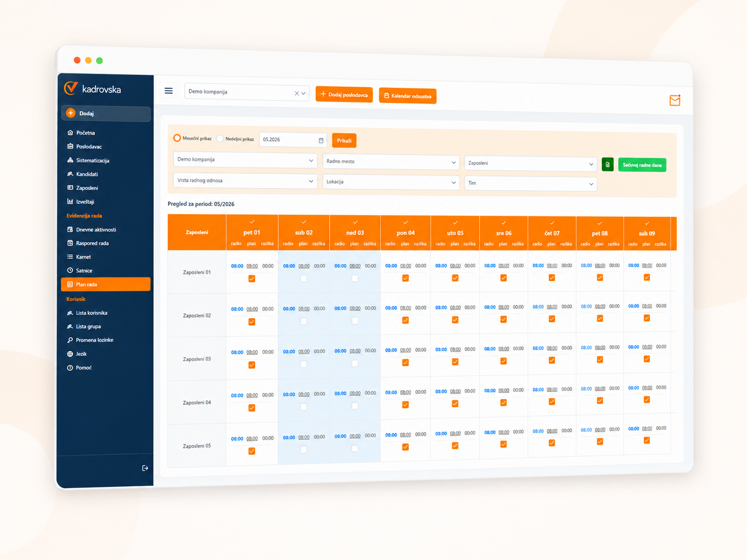Viewport: 747px width, 560px height.
Task: Uncheck Zaposleni 01 checkbox for pet 01
Action: [252, 278]
